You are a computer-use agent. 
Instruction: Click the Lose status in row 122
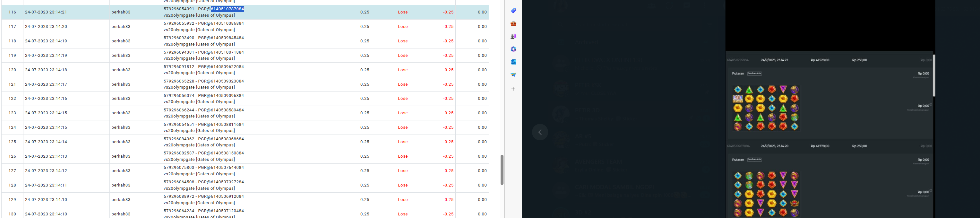point(403,99)
